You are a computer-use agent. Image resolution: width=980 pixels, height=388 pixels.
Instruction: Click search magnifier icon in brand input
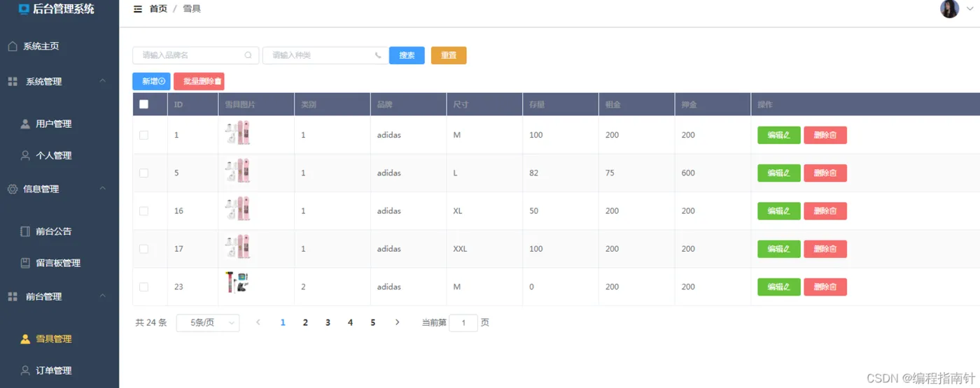click(248, 55)
